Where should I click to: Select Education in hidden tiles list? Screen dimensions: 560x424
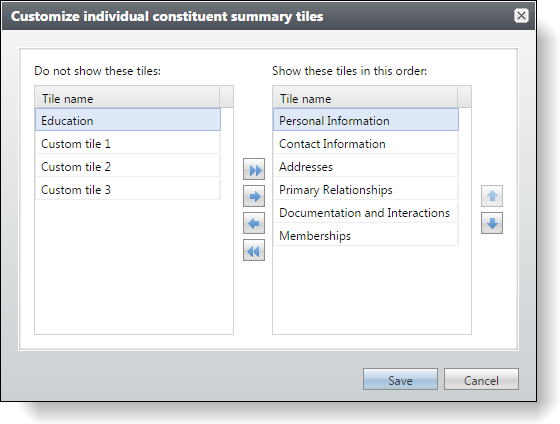coord(128,120)
